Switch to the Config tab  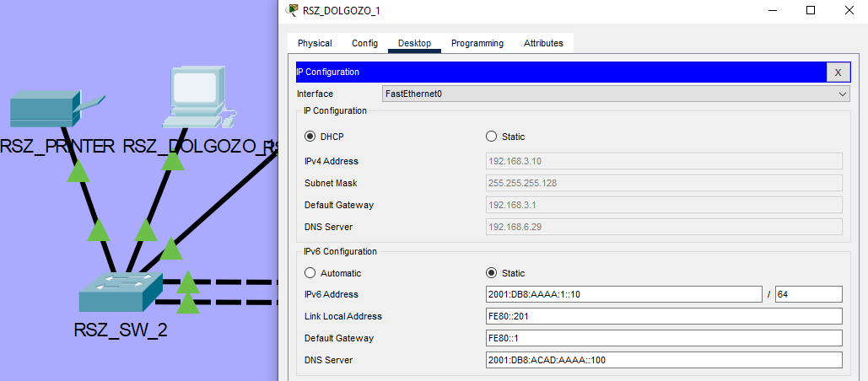[364, 43]
